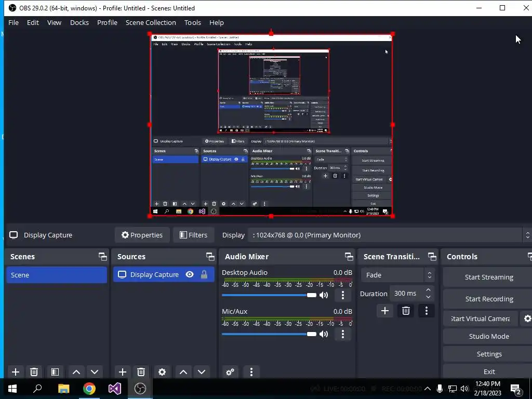Image resolution: width=532 pixels, height=399 pixels.
Task: Open transition properties three-dot menu
Action: [x=427, y=311]
